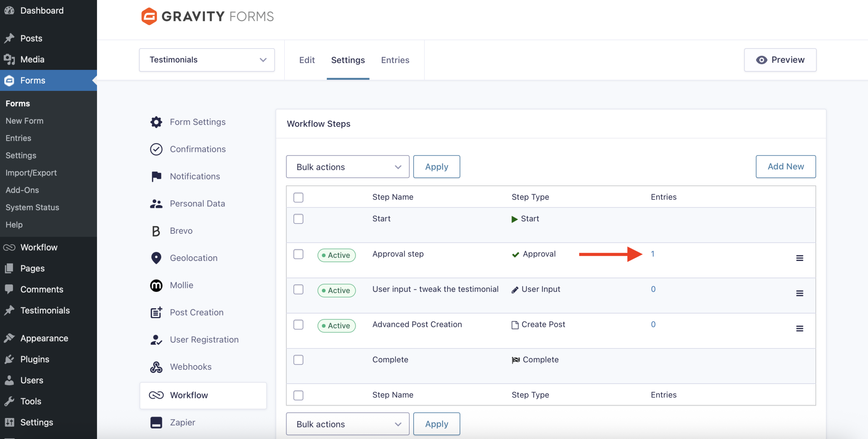Viewport: 868px width, 439px height.
Task: Check the select-all steps checkbox
Action: coord(298,197)
